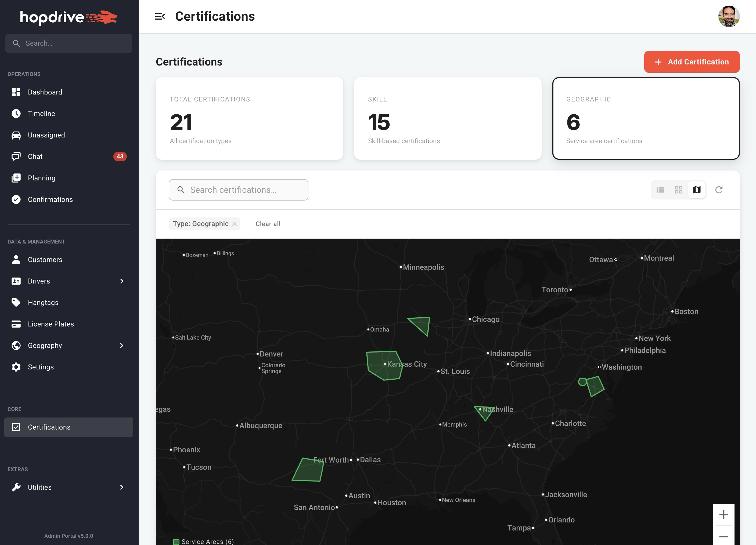
Task: Click Clear all to remove filters
Action: click(x=268, y=224)
